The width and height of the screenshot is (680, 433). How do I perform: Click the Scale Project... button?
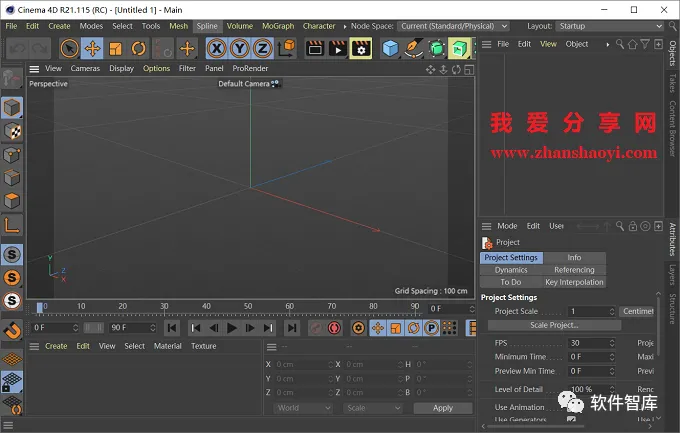554,325
